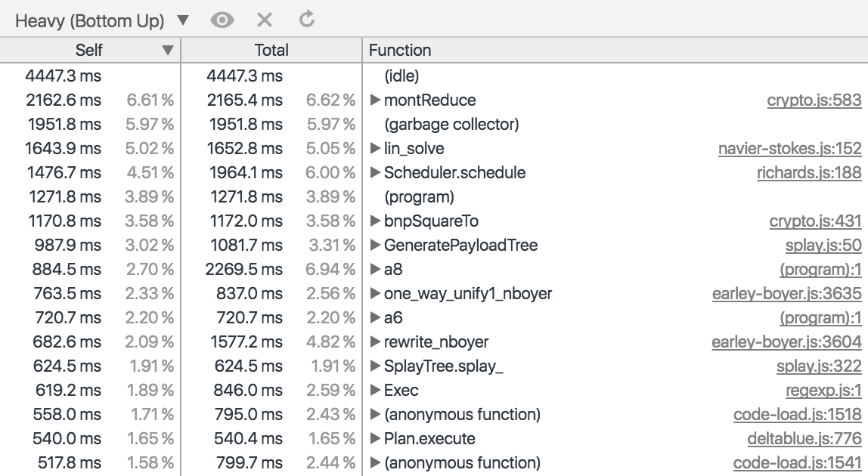Select the (garbage collector) row
This screenshot has width=868, height=476.
[451, 125]
